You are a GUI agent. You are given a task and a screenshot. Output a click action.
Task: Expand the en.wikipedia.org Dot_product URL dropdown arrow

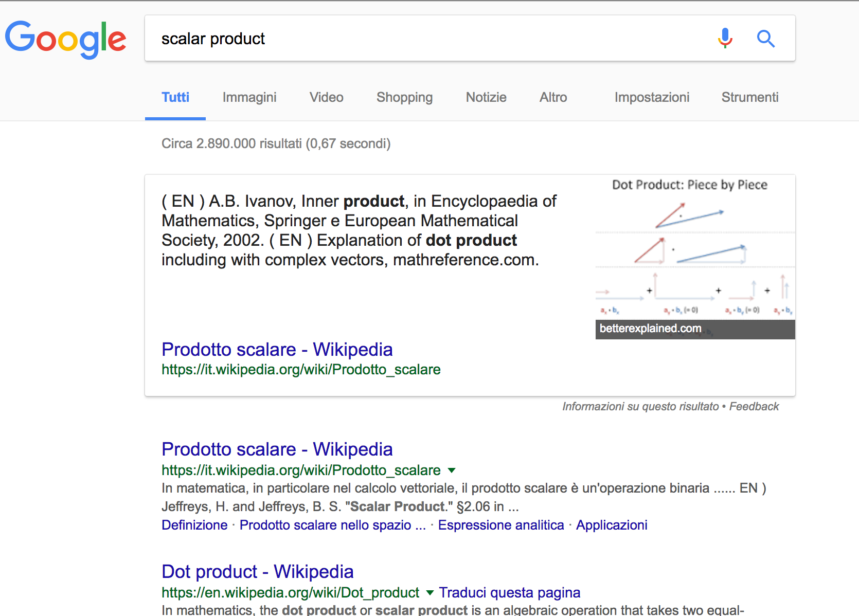pyautogui.click(x=430, y=593)
